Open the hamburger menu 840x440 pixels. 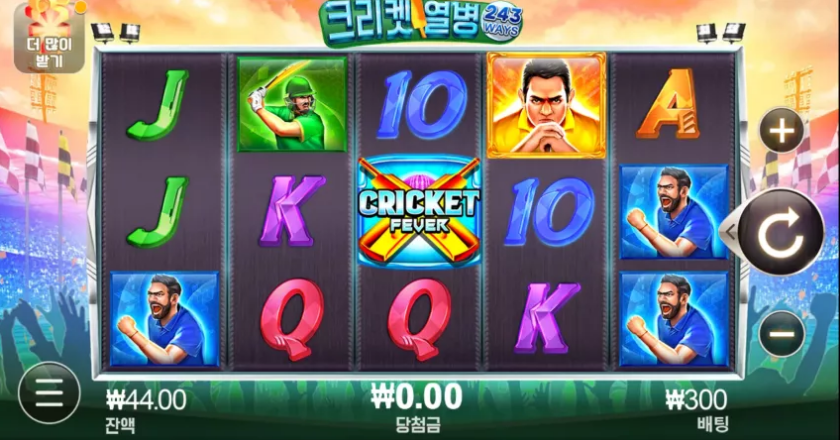49,394
